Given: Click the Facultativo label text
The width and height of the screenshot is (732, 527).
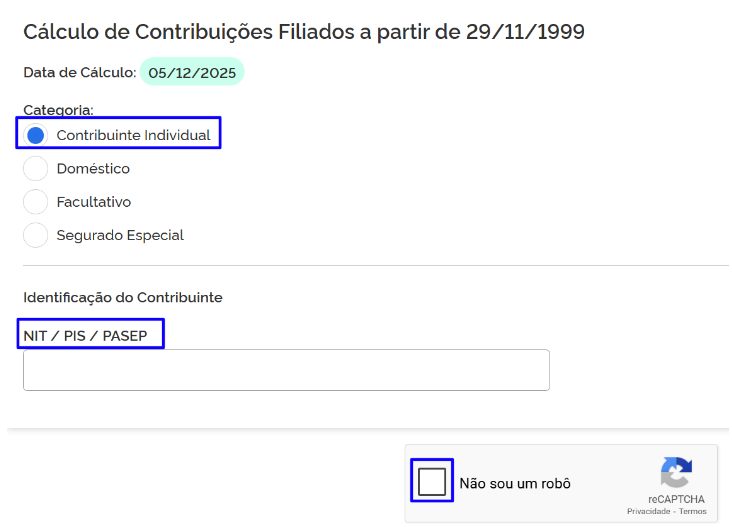Looking at the screenshot, I should [94, 202].
